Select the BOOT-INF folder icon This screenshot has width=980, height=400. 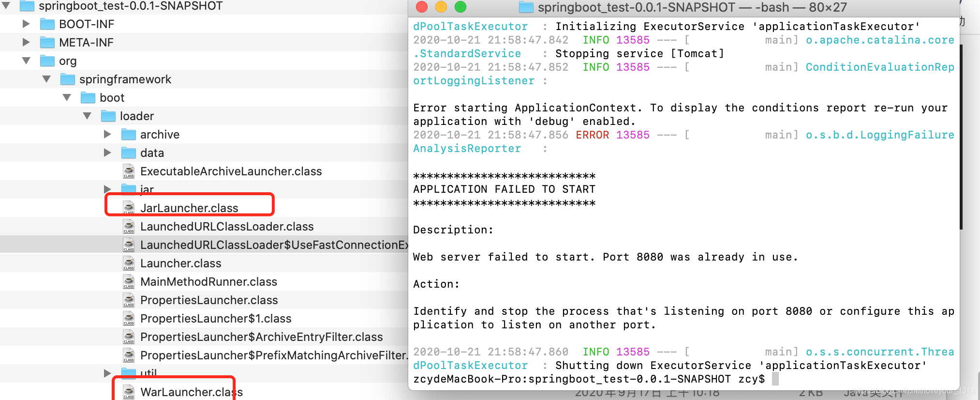(47, 24)
